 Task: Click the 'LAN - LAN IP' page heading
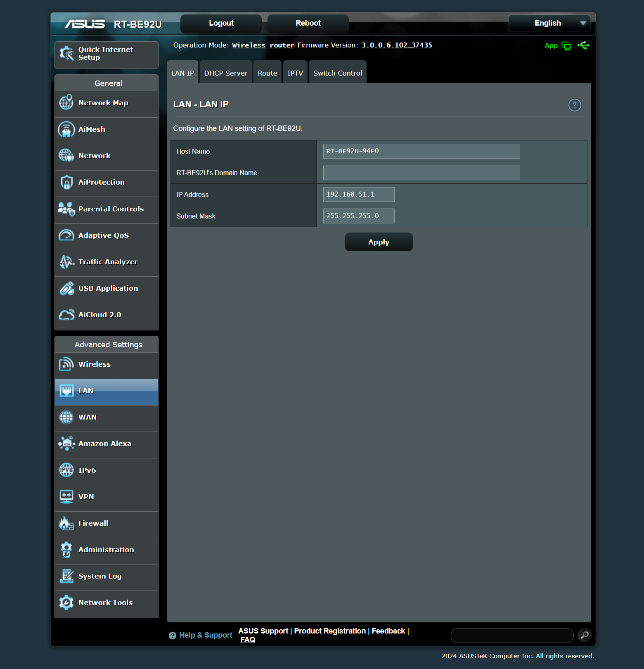[x=201, y=104]
